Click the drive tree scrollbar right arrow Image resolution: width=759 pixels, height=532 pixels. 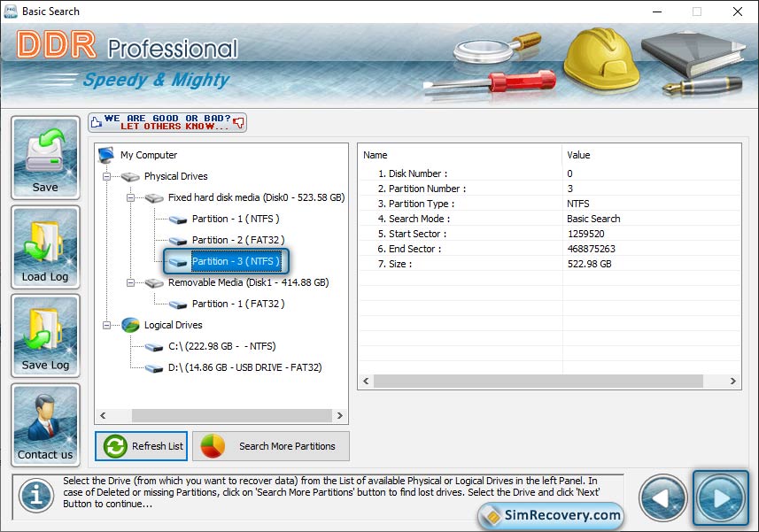(x=340, y=415)
